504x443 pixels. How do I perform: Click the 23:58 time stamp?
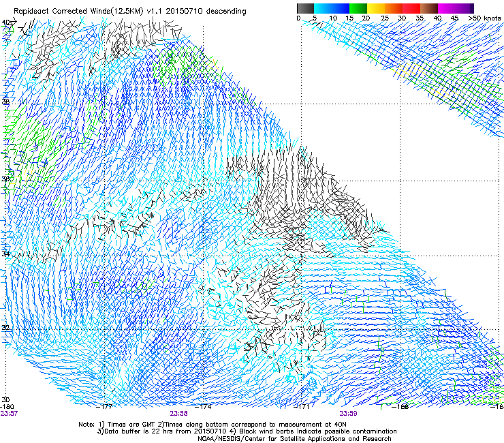[x=178, y=414]
